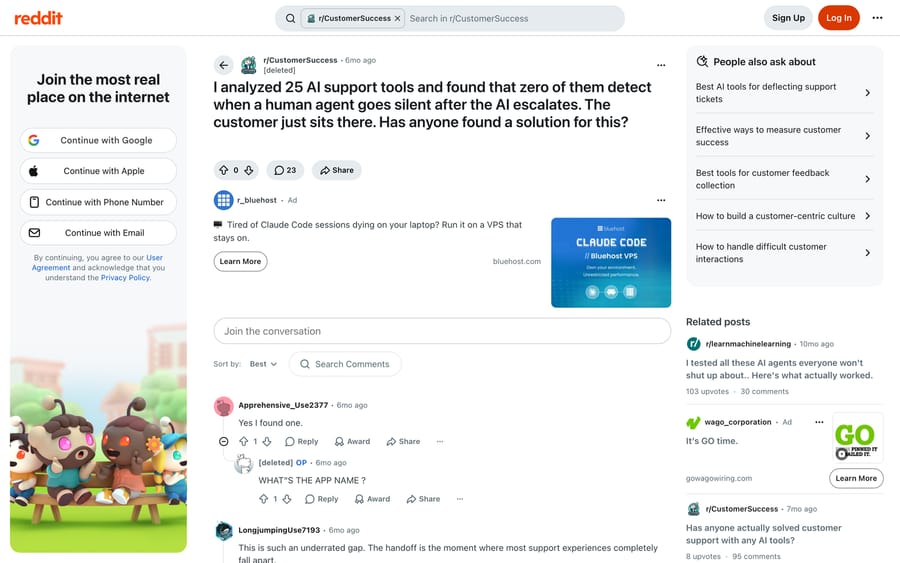Open 'Has anyone actually solved customer support' post

point(763,534)
